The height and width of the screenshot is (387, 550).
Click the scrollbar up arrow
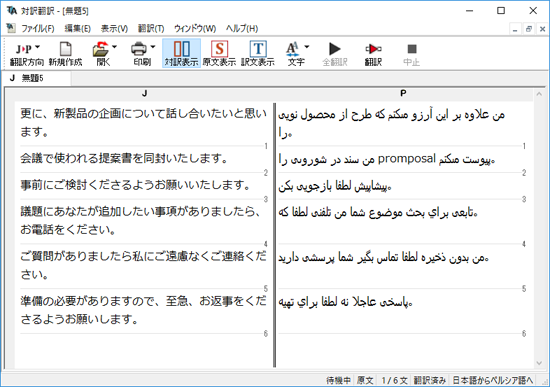coord(539,94)
